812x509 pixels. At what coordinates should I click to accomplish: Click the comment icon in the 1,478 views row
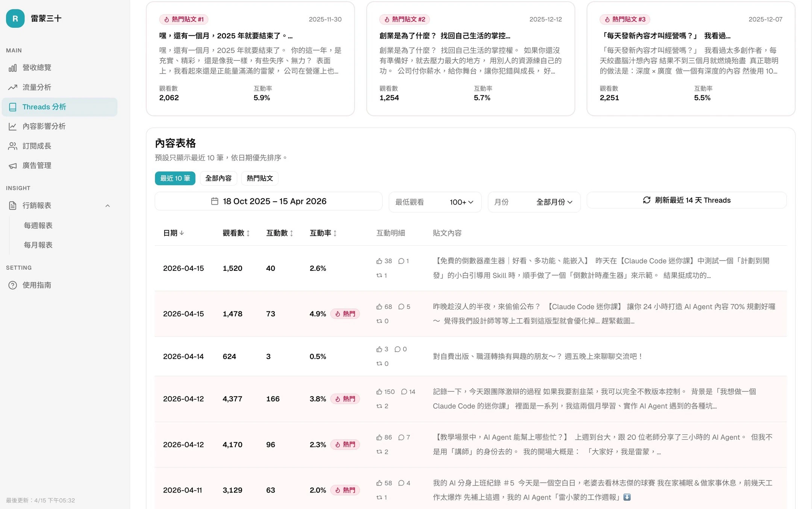point(401,307)
